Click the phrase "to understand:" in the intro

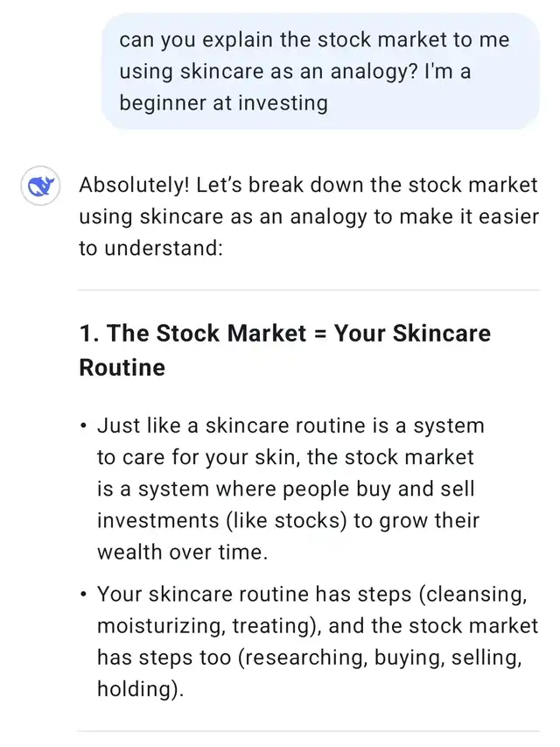pyautogui.click(x=151, y=248)
